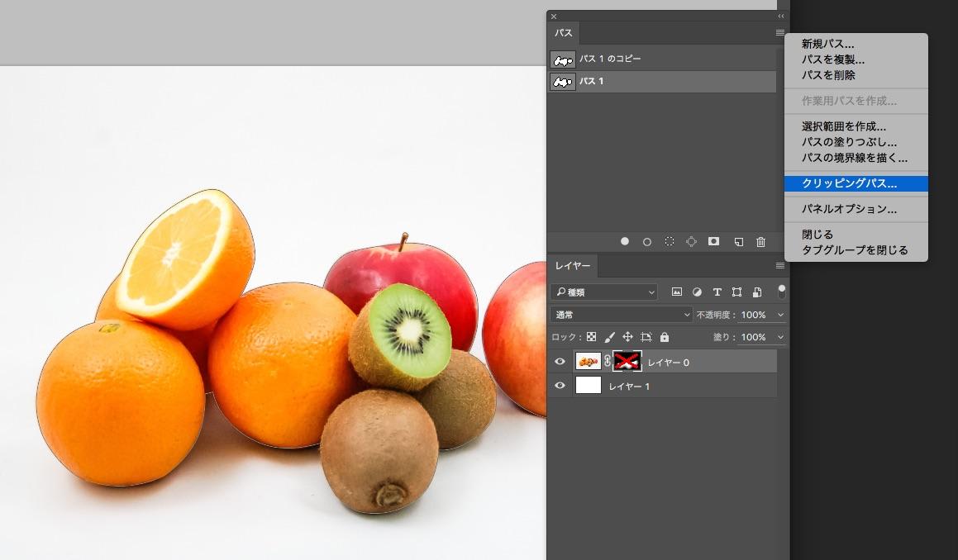This screenshot has height=560, width=958.
Task: Open the 種類 filter type dropdown
Action: point(603,292)
